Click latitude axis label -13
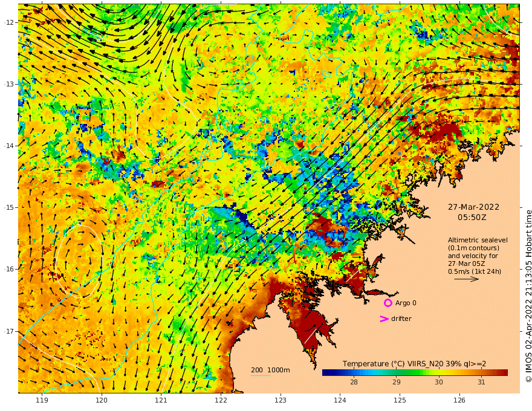This screenshot has height=411, width=532. (8, 84)
